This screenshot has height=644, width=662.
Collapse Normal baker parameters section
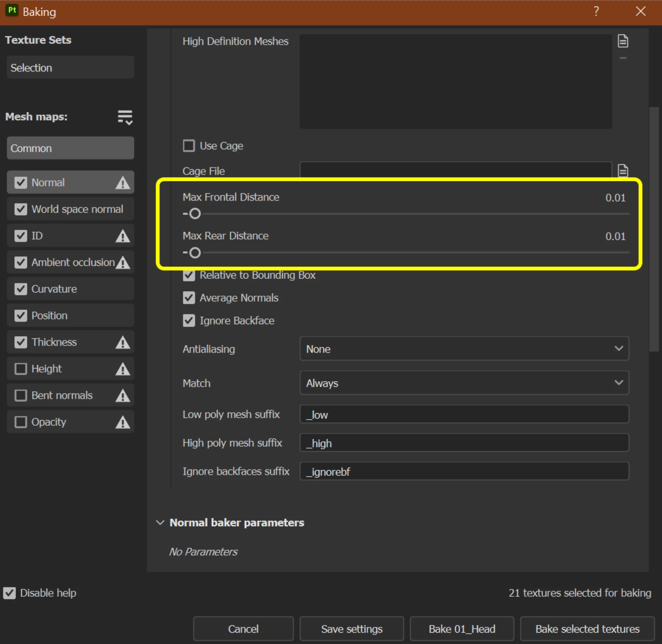(160, 523)
